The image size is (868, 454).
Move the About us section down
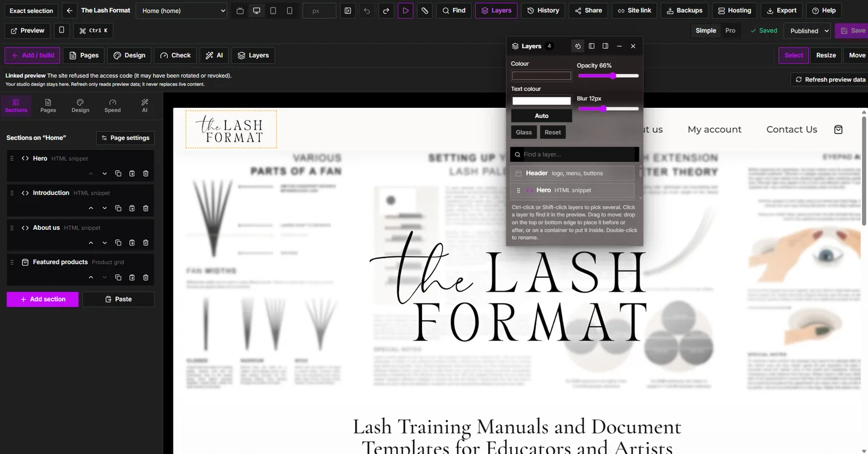pos(104,243)
